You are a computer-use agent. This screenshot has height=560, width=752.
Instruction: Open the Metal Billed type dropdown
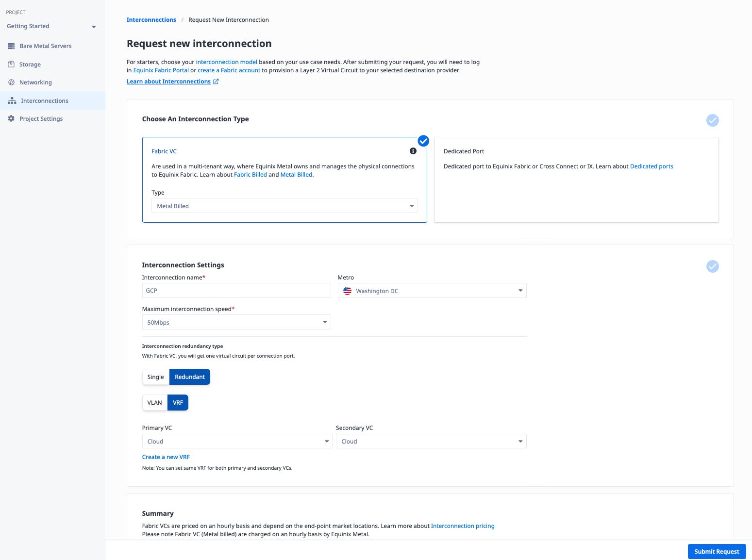(284, 206)
